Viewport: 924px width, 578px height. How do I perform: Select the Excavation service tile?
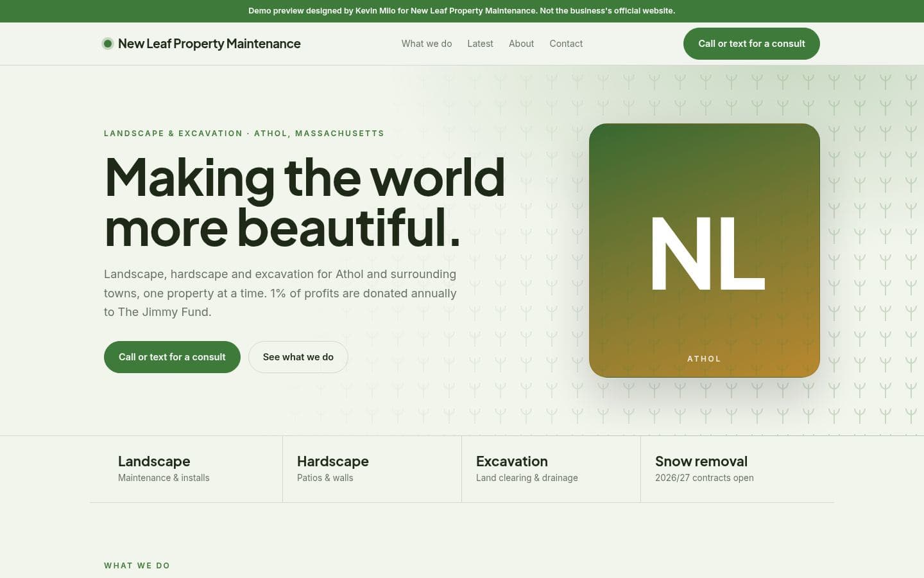pos(551,469)
